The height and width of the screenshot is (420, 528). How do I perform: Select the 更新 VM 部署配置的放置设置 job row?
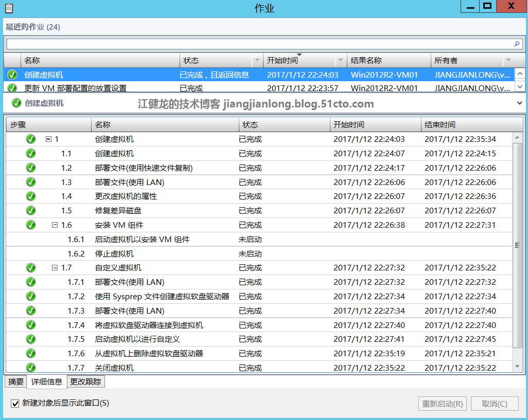pyautogui.click(x=259, y=88)
